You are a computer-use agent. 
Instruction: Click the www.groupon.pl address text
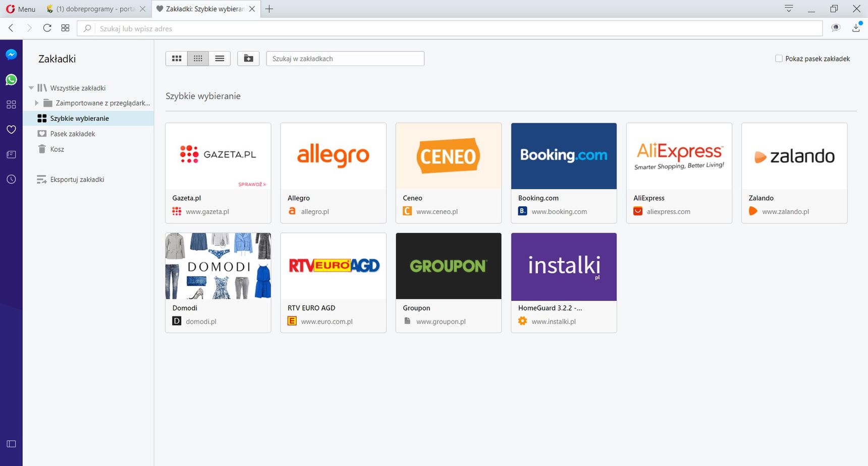coord(441,322)
